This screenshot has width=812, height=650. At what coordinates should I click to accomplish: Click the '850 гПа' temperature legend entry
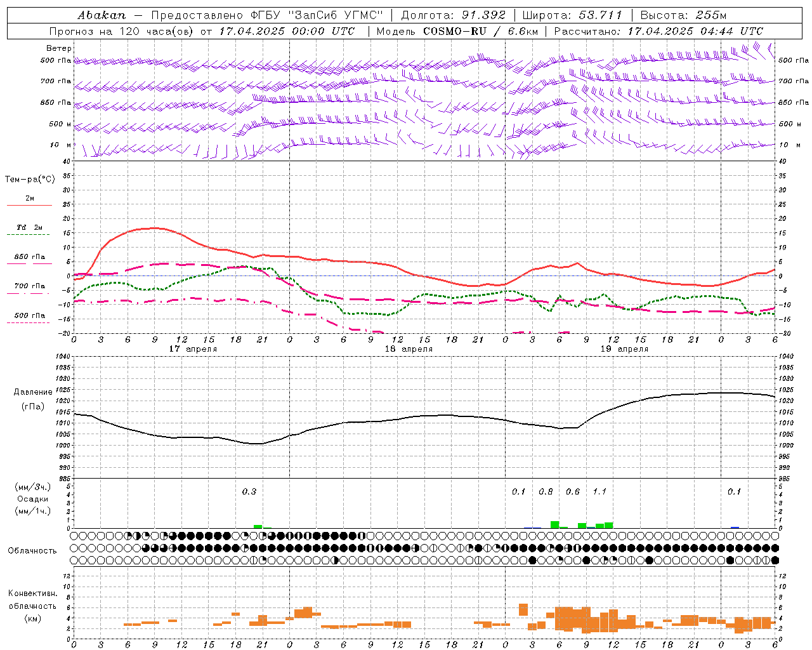point(29,257)
